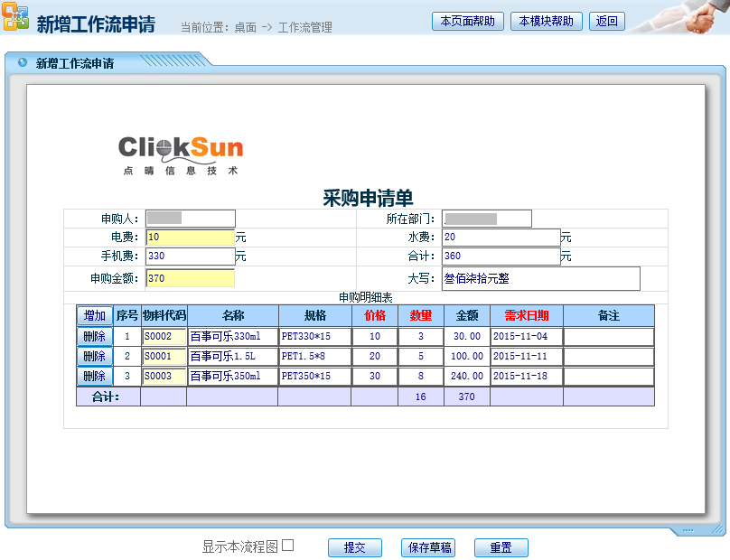Reset the form with 重置

(x=501, y=547)
